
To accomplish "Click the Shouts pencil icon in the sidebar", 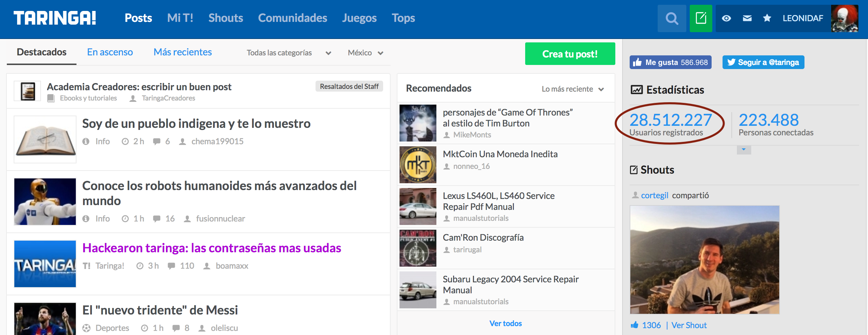I will click(634, 169).
